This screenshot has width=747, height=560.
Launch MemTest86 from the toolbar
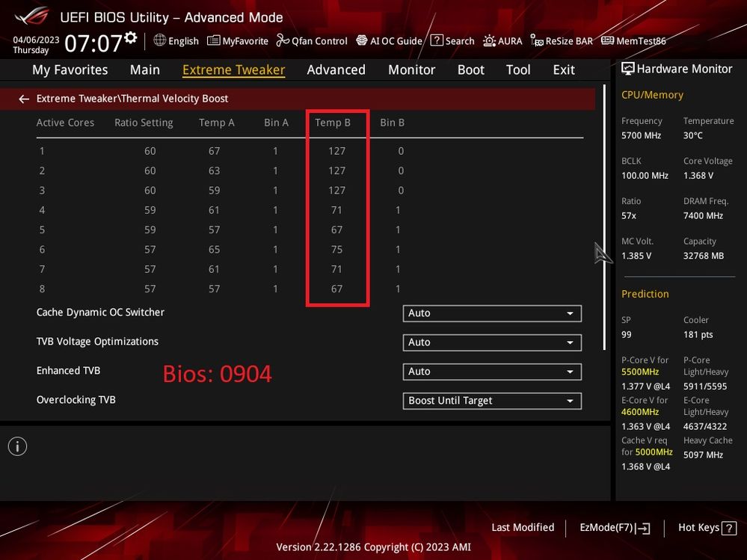click(607, 40)
